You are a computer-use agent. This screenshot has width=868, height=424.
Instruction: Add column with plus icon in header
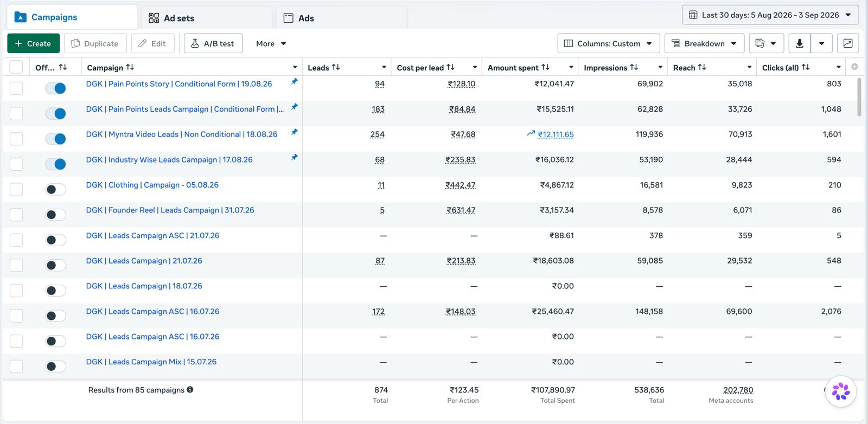tap(854, 67)
